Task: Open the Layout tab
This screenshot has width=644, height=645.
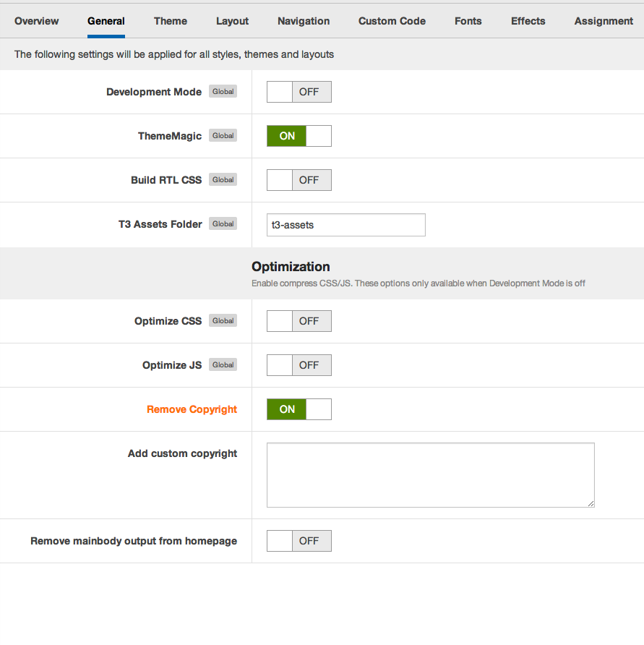Action: 232,21
